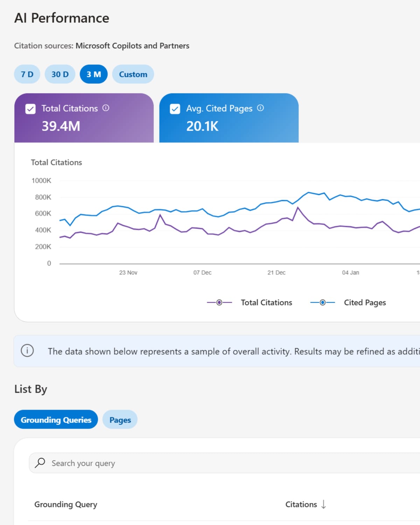This screenshot has width=420, height=525.
Task: Click the info icon beside Total Citations
Action: [107, 108]
